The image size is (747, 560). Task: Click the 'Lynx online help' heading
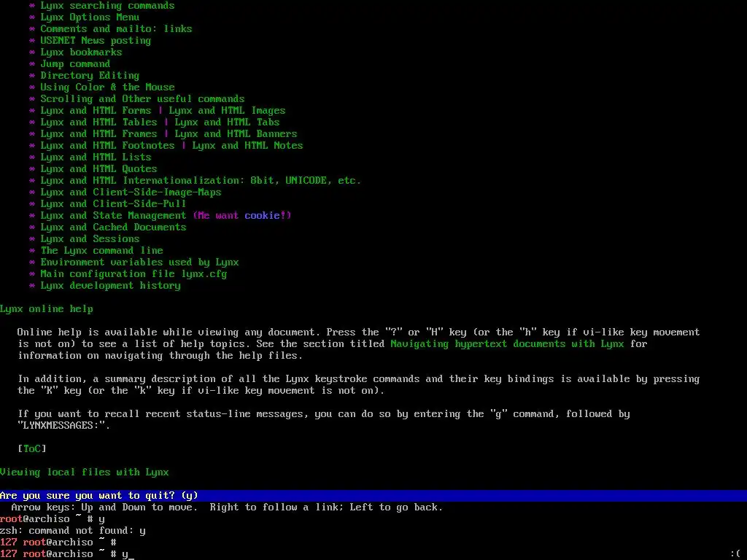(47, 309)
